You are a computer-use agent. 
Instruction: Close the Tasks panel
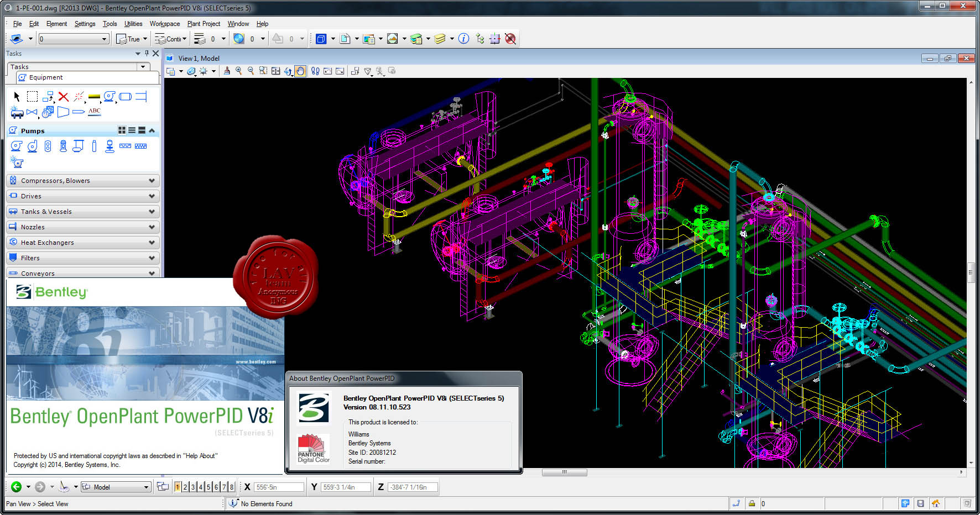(155, 54)
